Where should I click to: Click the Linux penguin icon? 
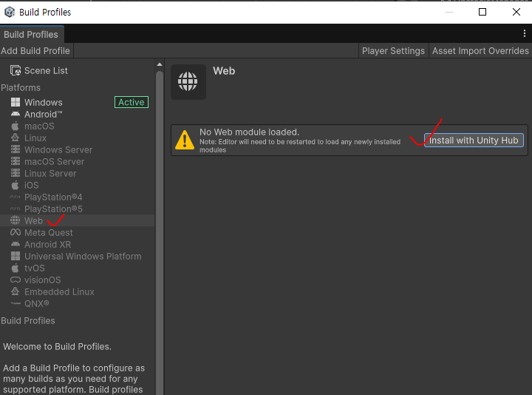tap(16, 138)
